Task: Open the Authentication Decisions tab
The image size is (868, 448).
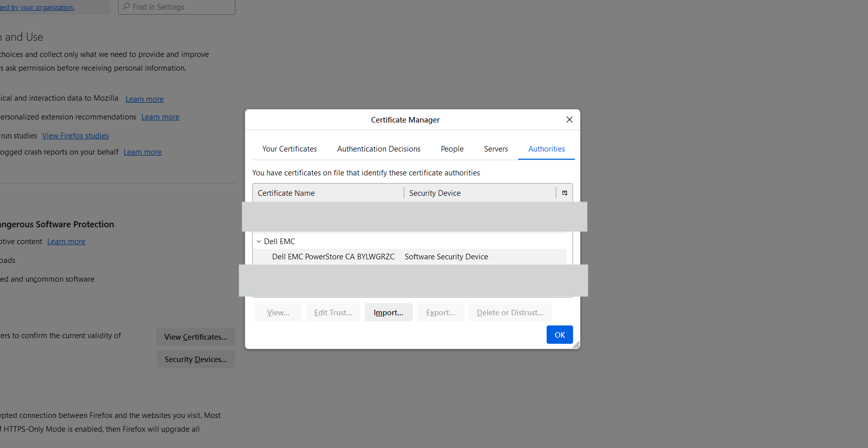Action: coord(379,149)
